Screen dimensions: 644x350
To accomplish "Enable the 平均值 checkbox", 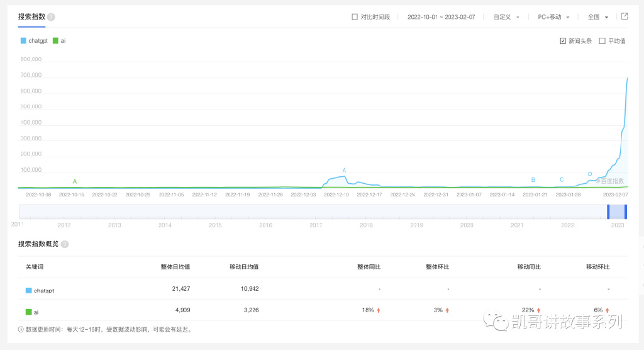I will pyautogui.click(x=602, y=41).
